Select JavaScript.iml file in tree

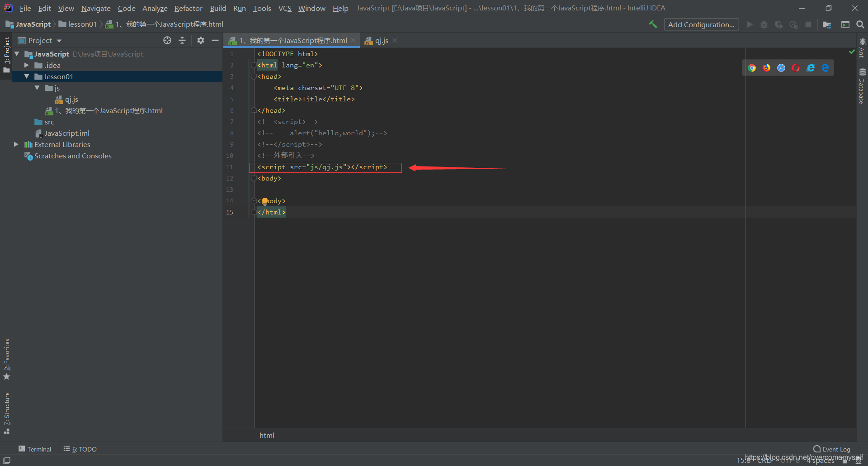(62, 133)
